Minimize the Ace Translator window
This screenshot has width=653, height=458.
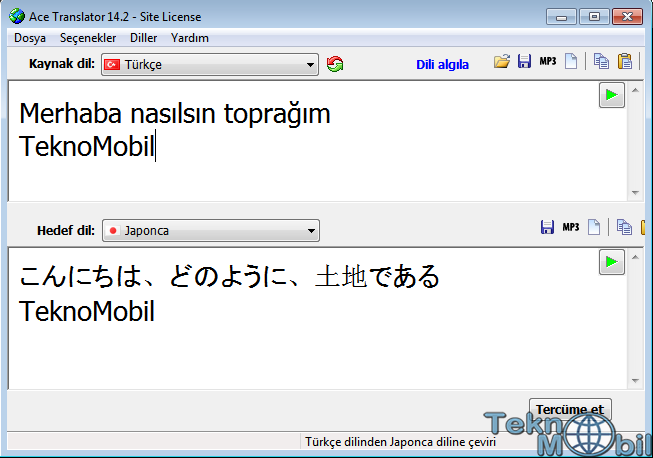click(x=561, y=17)
